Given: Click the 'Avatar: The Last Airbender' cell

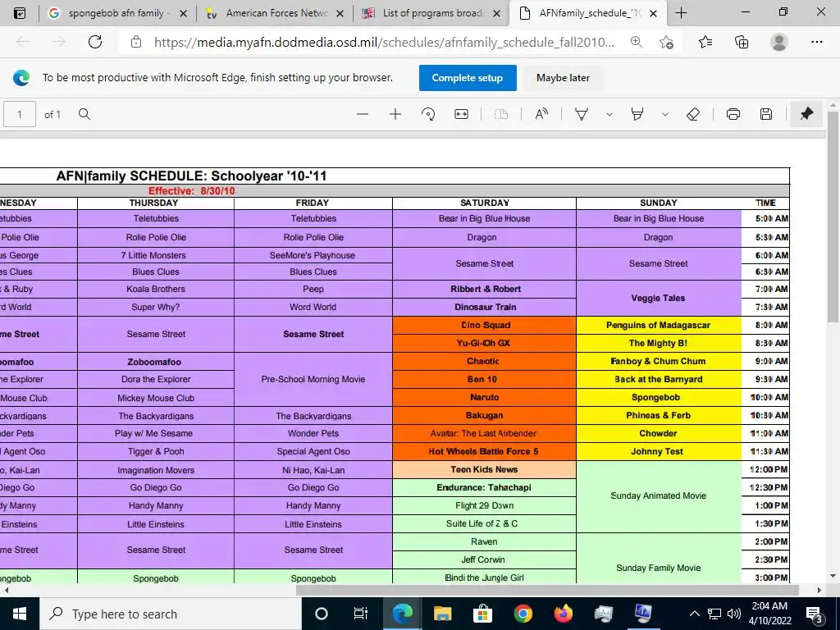Looking at the screenshot, I should (x=484, y=433).
